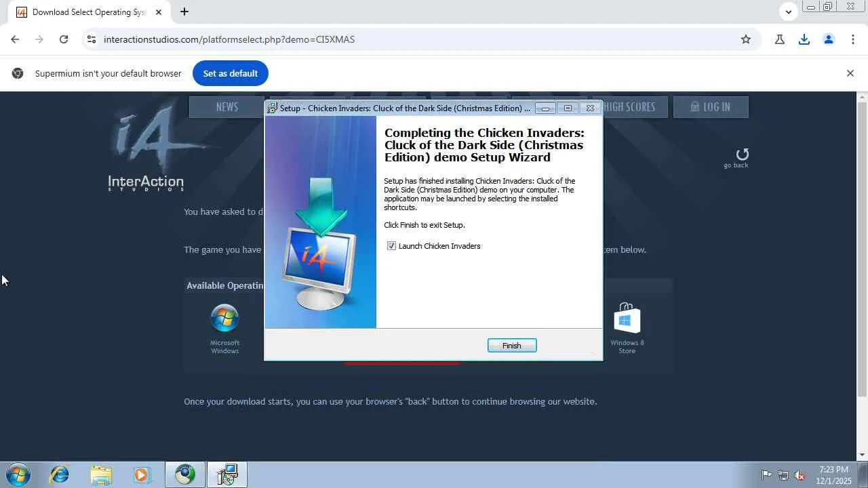
Task: Open the LOG IN page
Action: point(711,107)
